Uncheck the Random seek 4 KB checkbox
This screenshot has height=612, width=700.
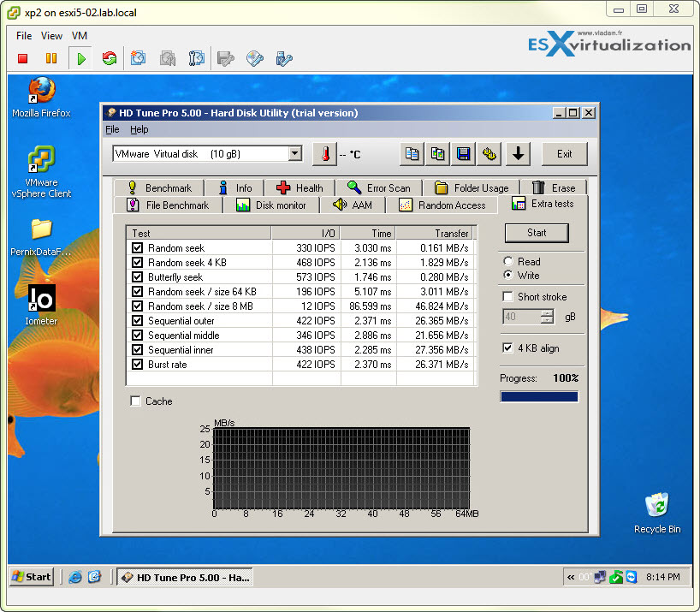pyautogui.click(x=138, y=263)
